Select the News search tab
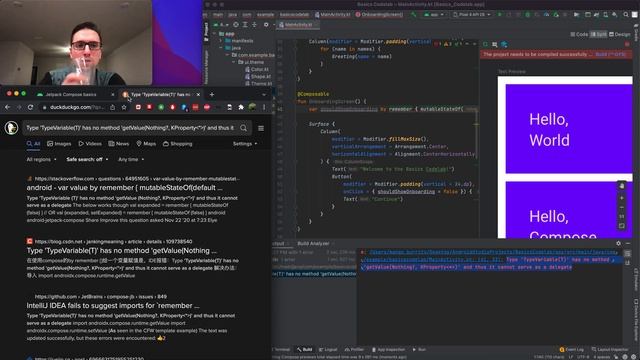 (x=118, y=144)
